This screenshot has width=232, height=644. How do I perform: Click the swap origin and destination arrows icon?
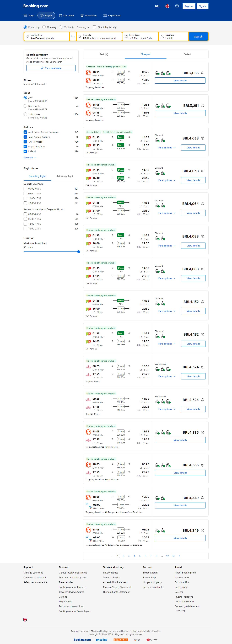[73, 36]
